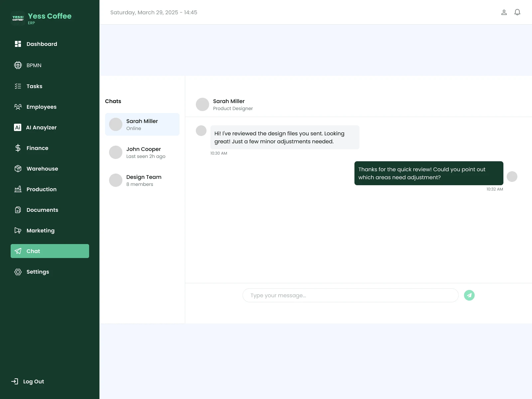Click John Cooper's avatar in chat list
Screen dimensions: 532x399
point(116,152)
